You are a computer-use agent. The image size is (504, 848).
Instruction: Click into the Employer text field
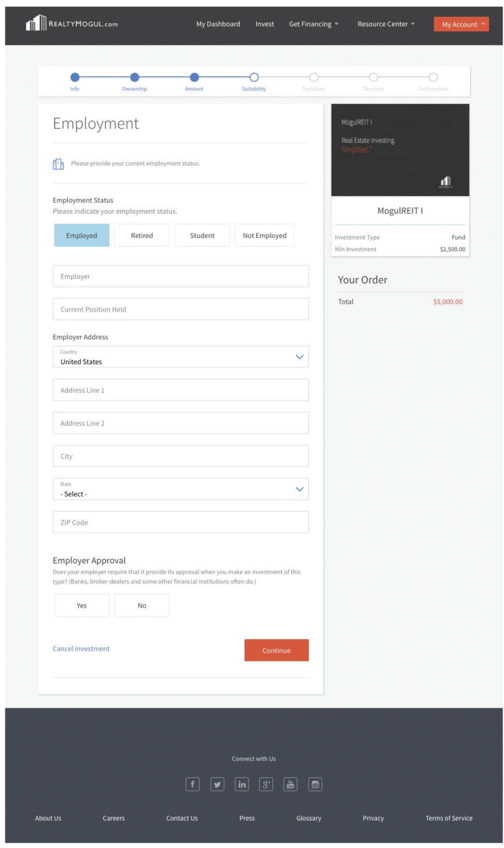click(180, 276)
